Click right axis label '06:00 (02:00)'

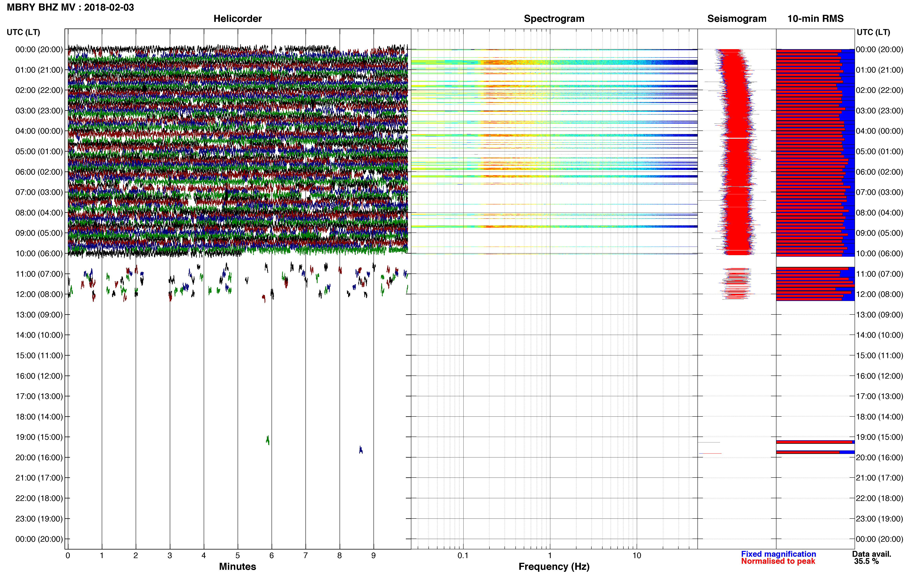coord(880,172)
